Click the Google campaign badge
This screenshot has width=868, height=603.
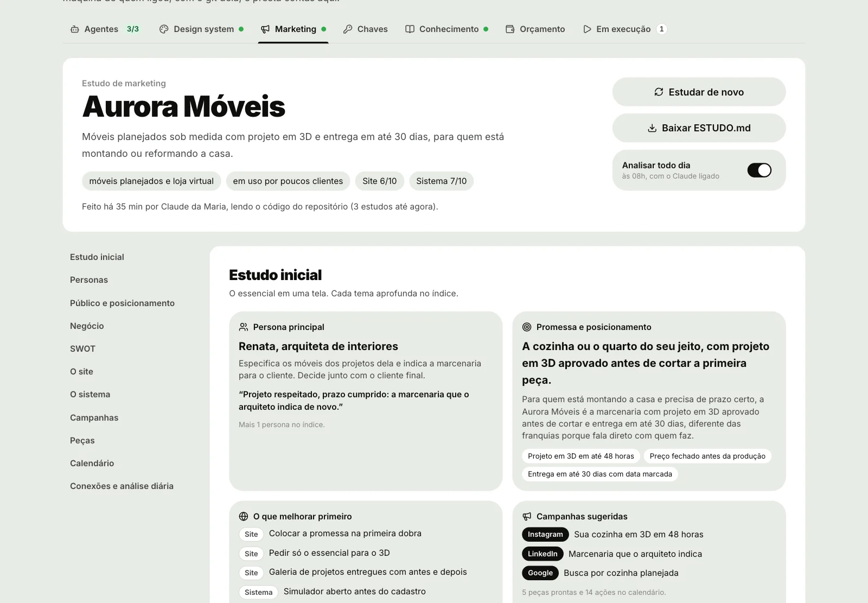click(x=540, y=573)
